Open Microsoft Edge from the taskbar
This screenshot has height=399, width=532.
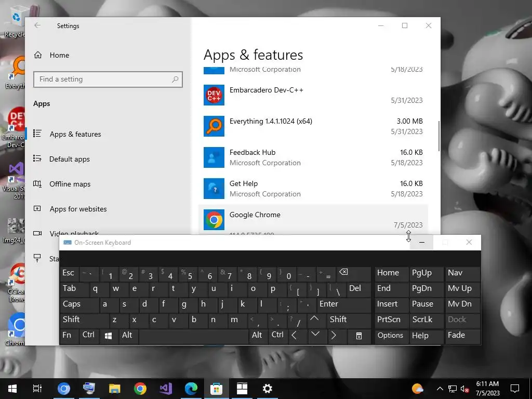pos(191,389)
